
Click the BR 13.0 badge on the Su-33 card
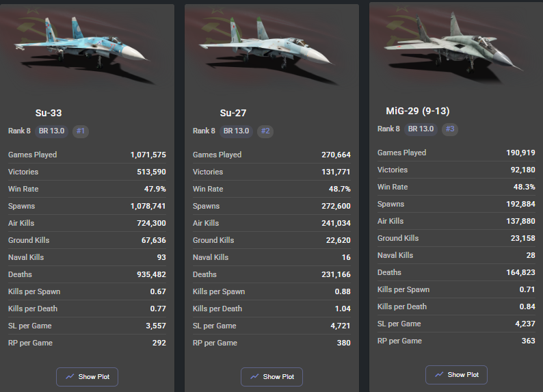tap(52, 131)
